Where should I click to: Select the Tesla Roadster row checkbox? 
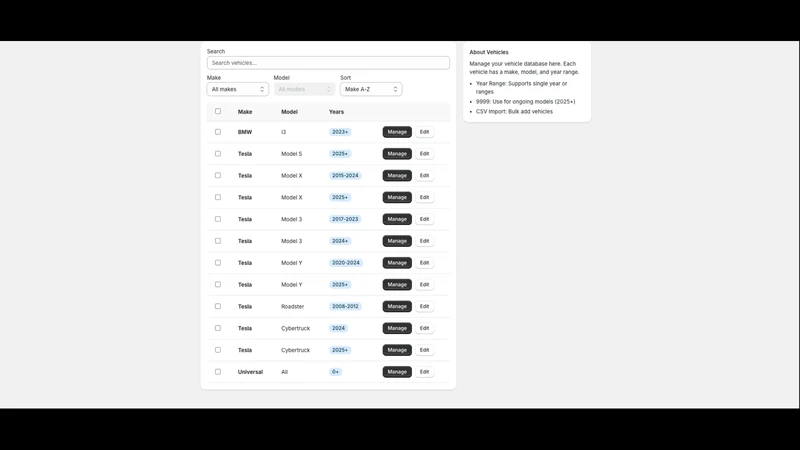tap(218, 306)
